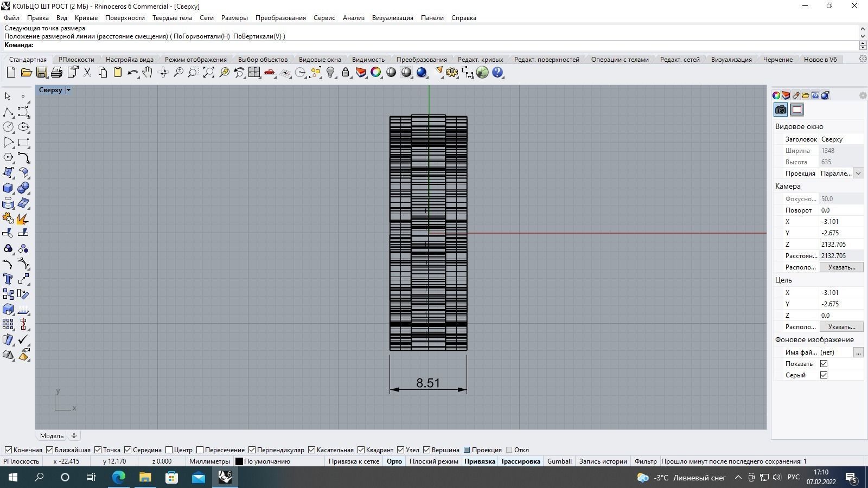868x488 pixels.
Task: Click Указать button in the Камера section
Action: [x=841, y=267]
